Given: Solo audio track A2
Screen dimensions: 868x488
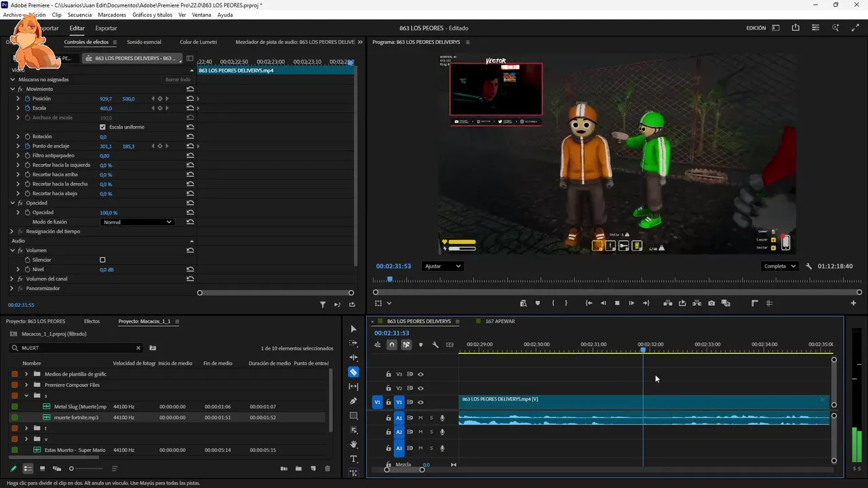Looking at the screenshot, I should point(431,432).
